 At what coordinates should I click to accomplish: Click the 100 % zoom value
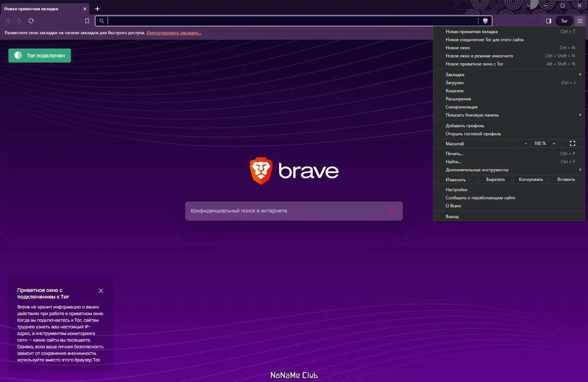(x=540, y=143)
